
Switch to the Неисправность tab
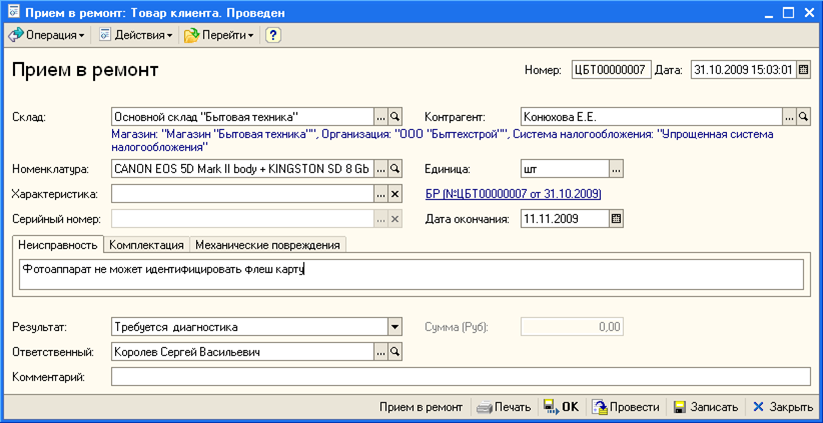pos(58,245)
